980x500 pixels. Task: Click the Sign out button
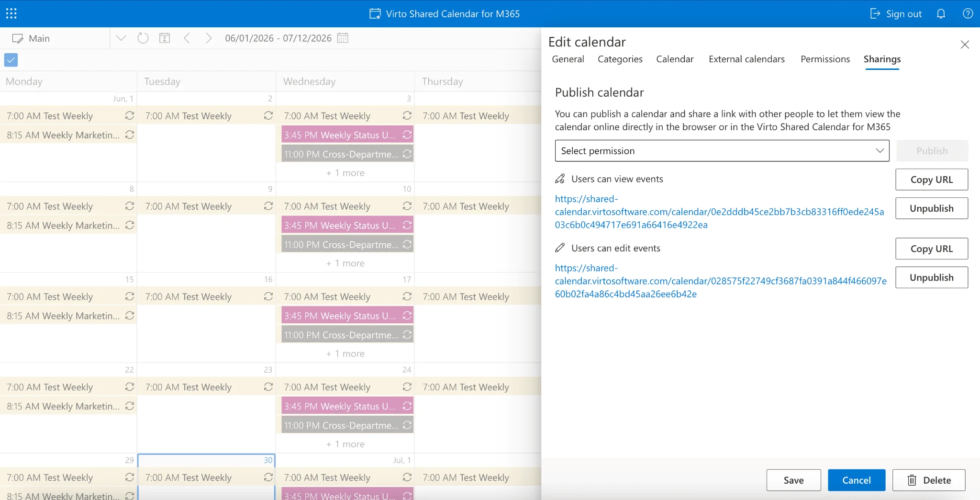(896, 13)
